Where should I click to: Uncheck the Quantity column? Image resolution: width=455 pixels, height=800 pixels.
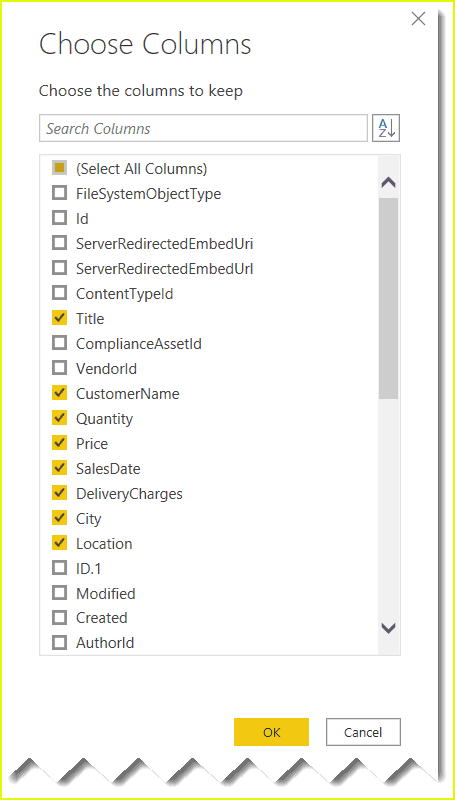click(60, 418)
